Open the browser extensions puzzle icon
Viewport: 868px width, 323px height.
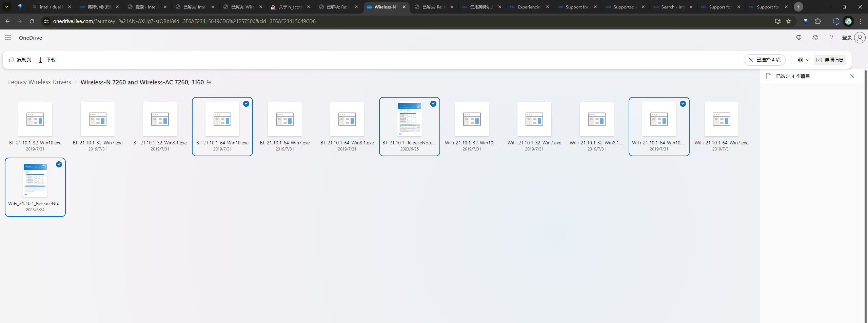[818, 21]
